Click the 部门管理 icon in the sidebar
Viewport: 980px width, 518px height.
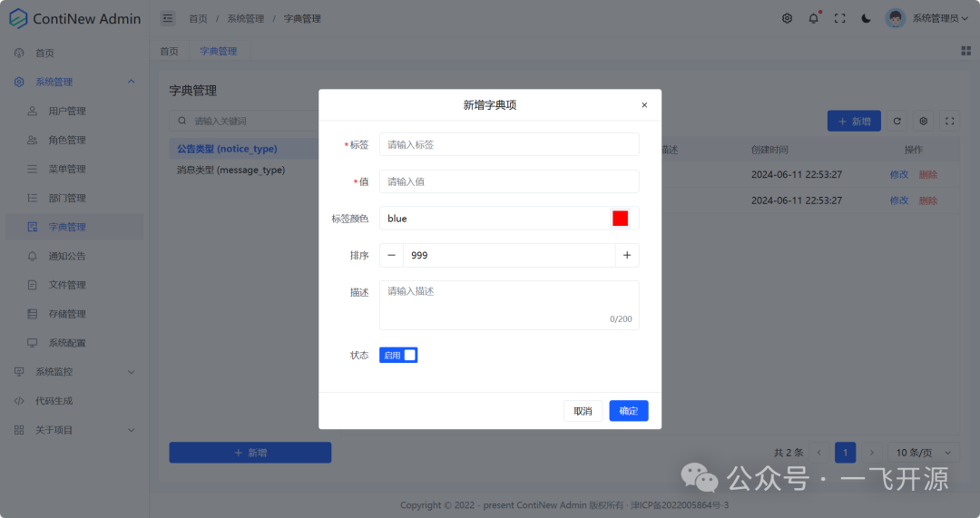tap(32, 198)
